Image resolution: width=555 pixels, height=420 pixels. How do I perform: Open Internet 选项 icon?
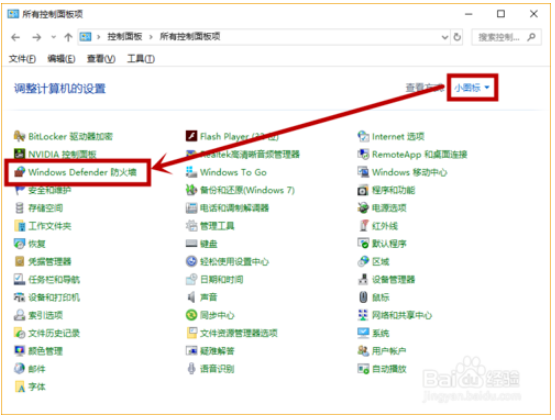coord(363,136)
